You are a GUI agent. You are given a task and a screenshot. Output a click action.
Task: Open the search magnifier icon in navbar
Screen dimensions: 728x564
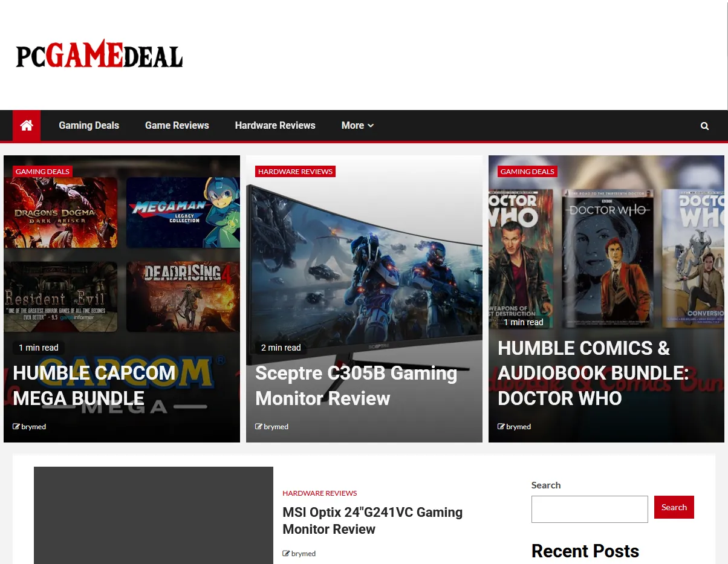[x=704, y=126]
